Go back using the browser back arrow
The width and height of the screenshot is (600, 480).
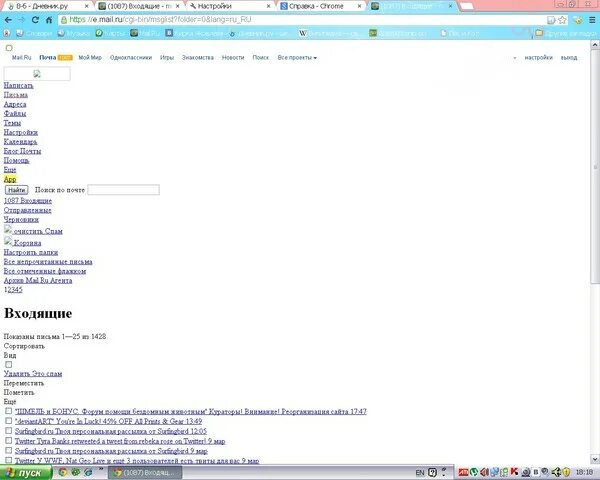point(8,20)
